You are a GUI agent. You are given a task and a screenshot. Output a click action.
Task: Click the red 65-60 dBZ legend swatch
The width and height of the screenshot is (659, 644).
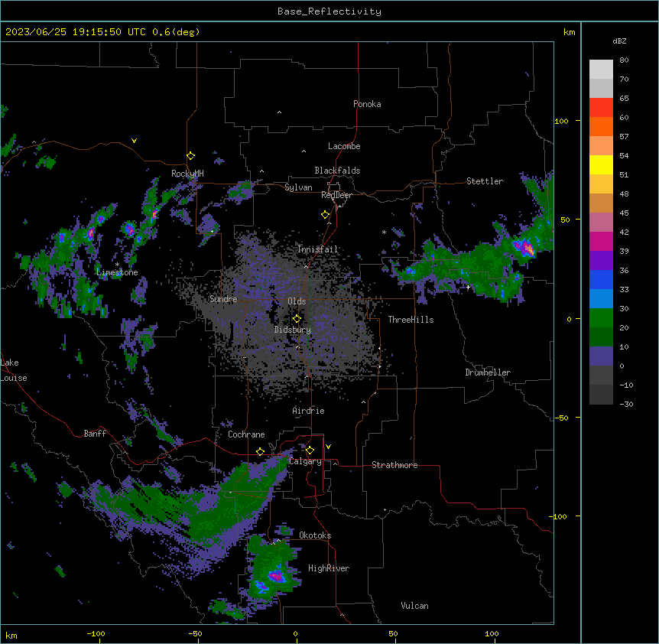pyautogui.click(x=601, y=107)
